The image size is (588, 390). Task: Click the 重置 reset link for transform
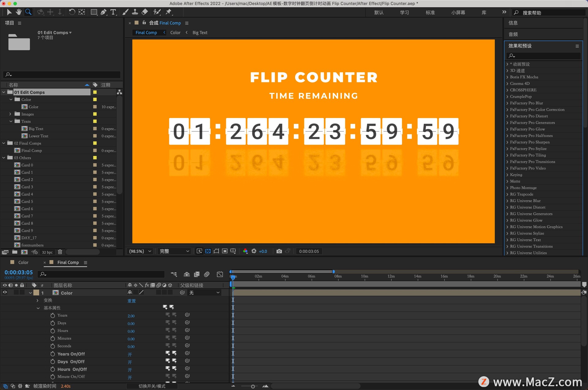[131, 301]
